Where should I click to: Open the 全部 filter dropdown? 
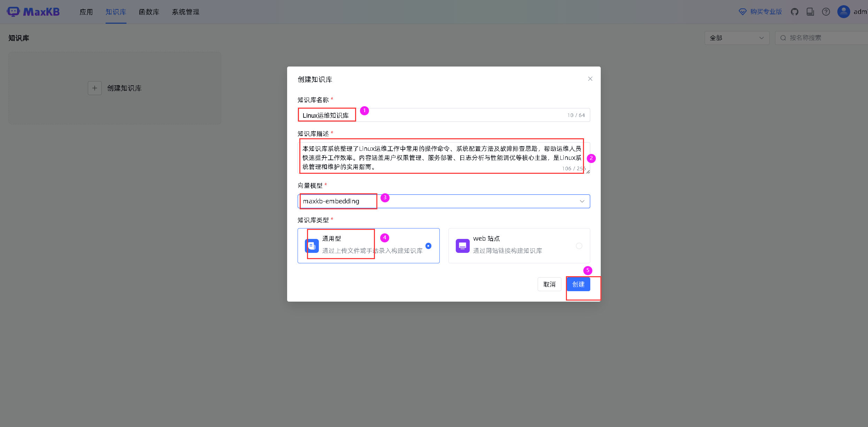[x=737, y=38]
